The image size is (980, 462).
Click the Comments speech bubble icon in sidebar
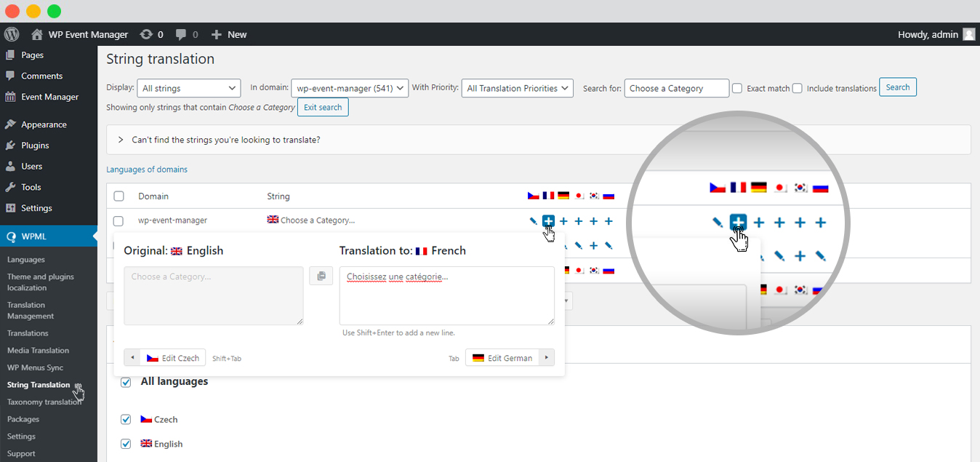10,76
